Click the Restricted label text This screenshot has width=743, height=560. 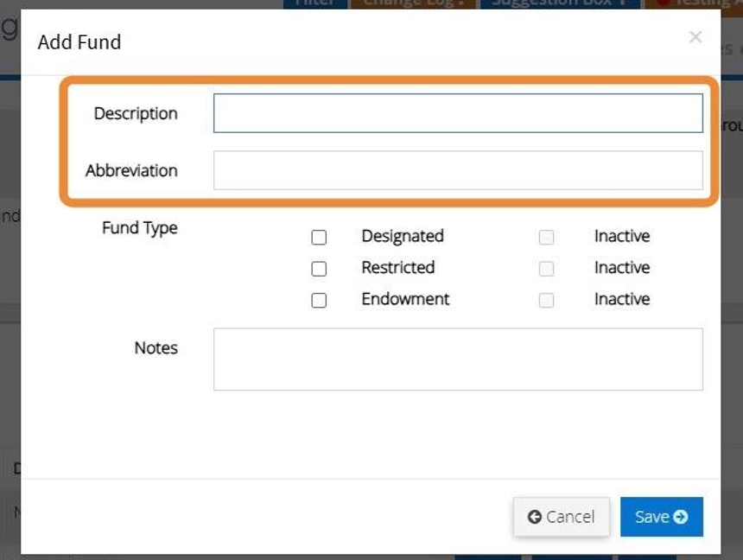(x=397, y=268)
